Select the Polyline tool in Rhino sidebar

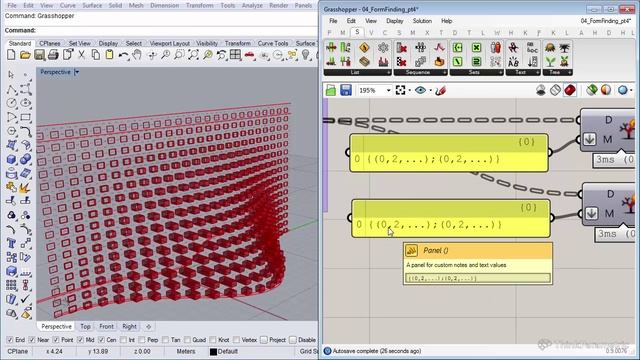pos(11,89)
